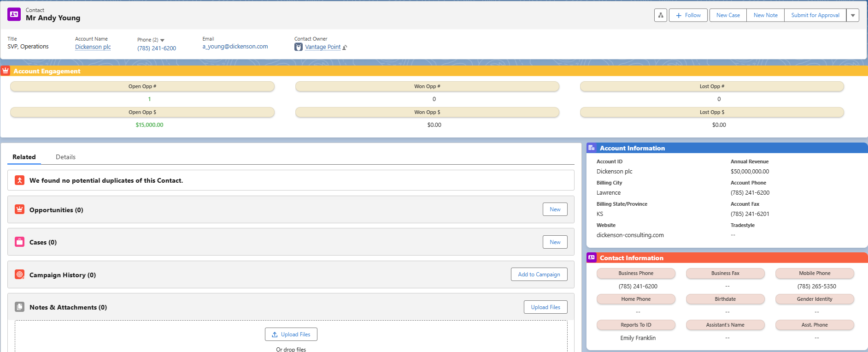Screen dimensions: 868x352
Task: Click the contact hierarchy icon button
Action: [660, 15]
